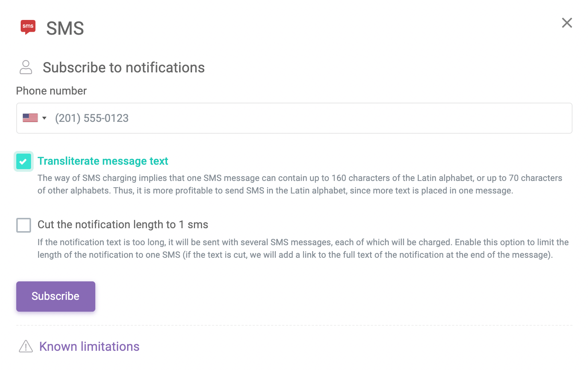588x370 pixels.
Task: Open the Known limitations link
Action: pos(89,346)
